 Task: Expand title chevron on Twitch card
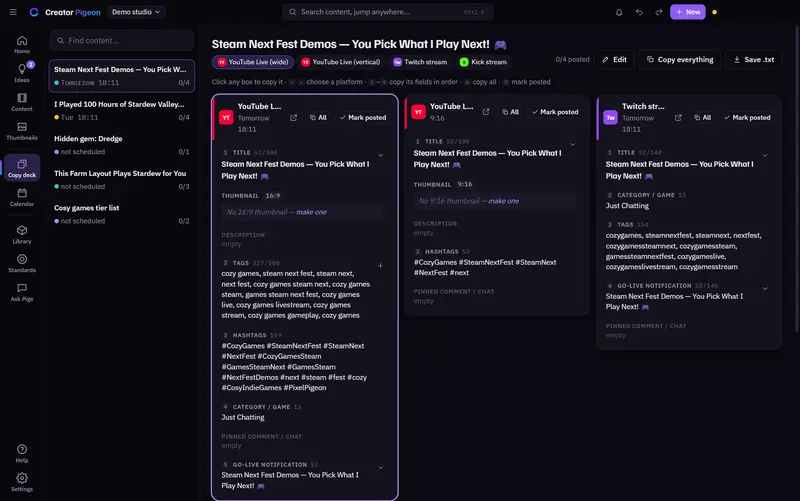pos(765,155)
